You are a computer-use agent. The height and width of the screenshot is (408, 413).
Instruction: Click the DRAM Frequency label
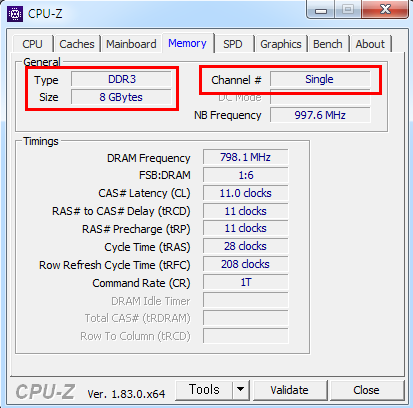click(x=149, y=158)
